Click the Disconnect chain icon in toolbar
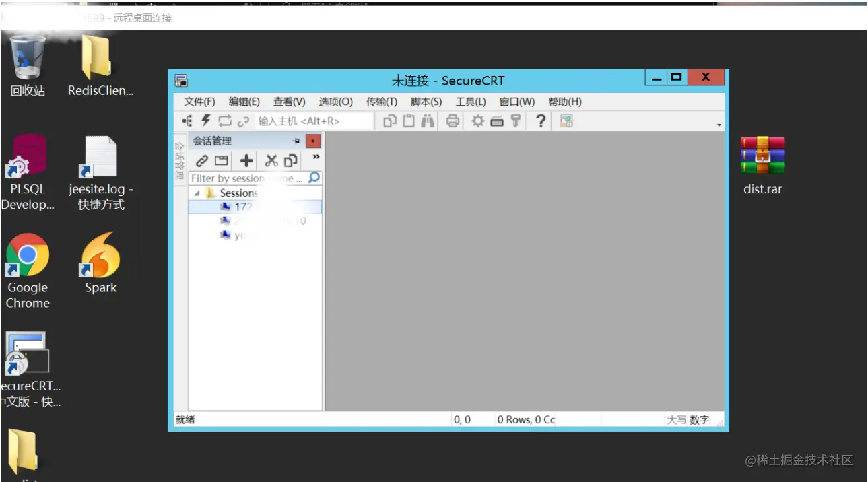868x482 pixels. 243,121
